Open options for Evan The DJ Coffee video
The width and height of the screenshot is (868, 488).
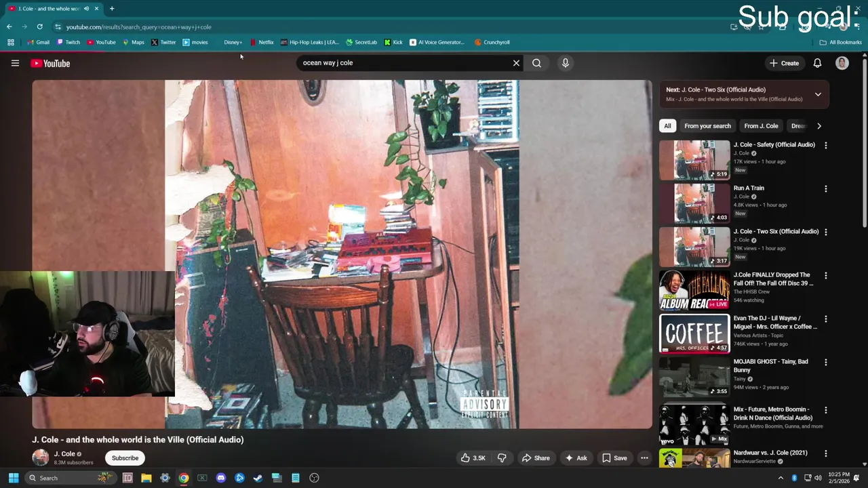[x=825, y=319]
